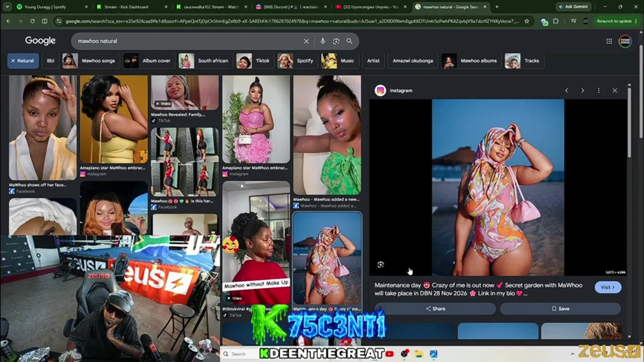Click the Chrome address bar URL
Viewport: 644px width, 362px height.
[x=292, y=21]
